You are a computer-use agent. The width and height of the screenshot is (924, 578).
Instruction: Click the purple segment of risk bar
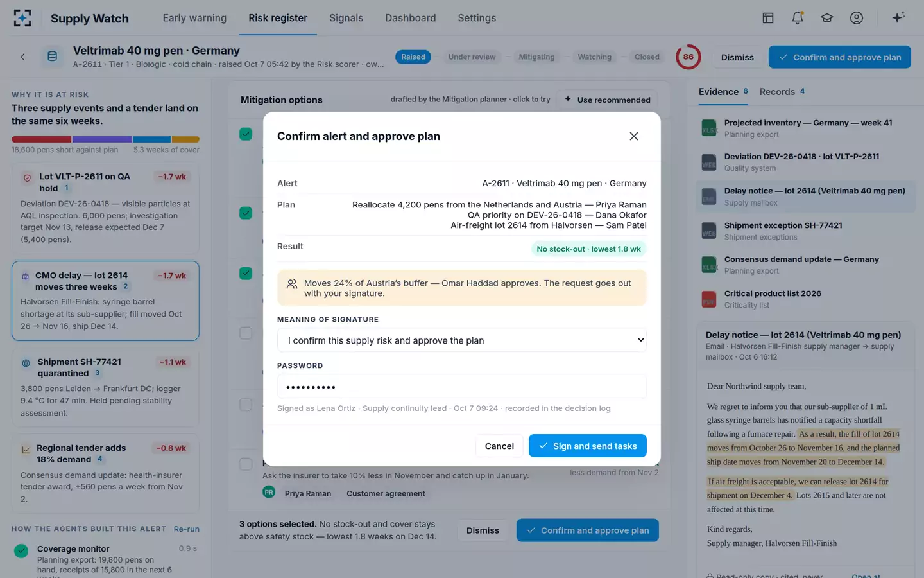tap(102, 139)
